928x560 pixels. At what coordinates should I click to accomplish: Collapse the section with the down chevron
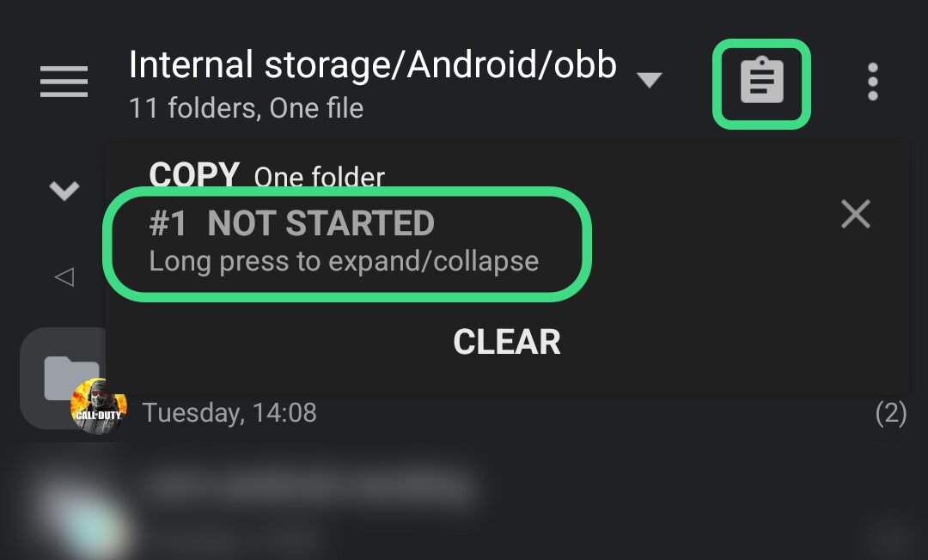coord(64,190)
